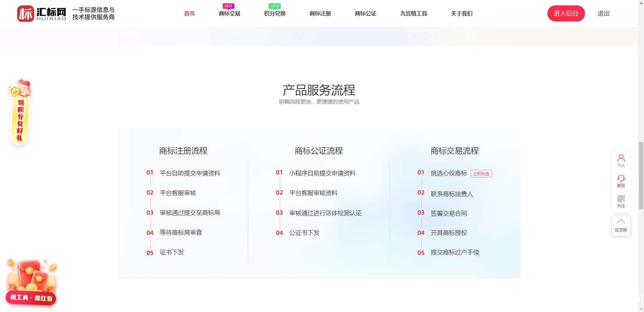Viewport: 644px width, 312px height.
Task: Open 商标公证 navigation item
Action: pos(365,13)
